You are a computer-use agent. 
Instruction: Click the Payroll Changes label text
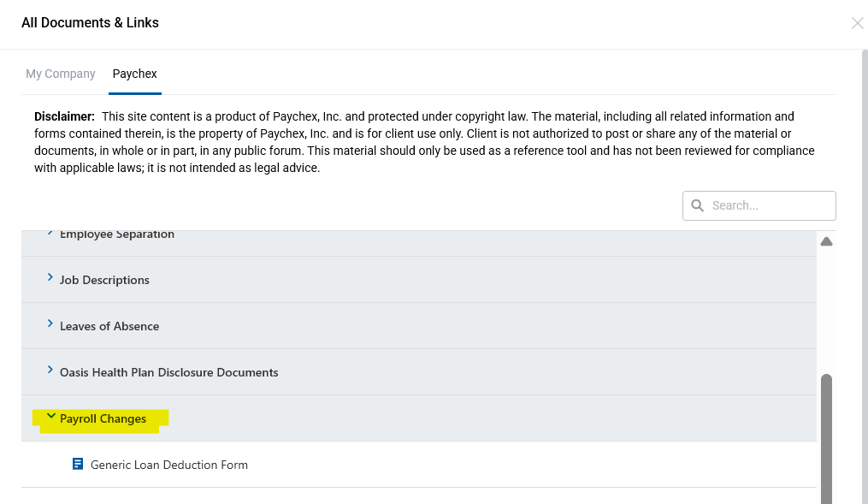click(x=103, y=418)
